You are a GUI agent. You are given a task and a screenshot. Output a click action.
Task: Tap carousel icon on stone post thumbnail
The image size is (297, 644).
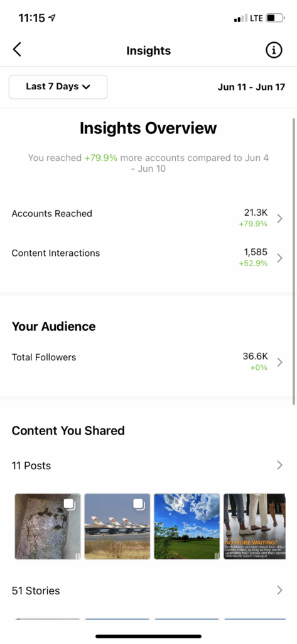point(68,504)
